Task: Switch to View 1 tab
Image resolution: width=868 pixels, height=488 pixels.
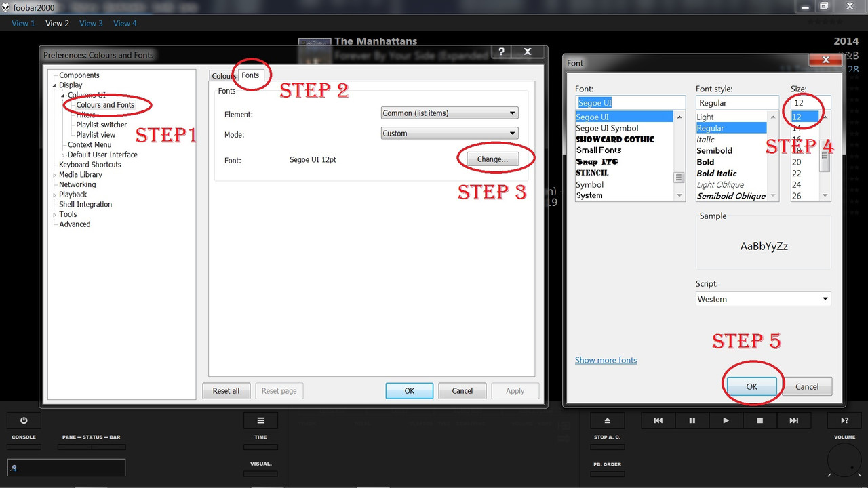Action: 23,23
